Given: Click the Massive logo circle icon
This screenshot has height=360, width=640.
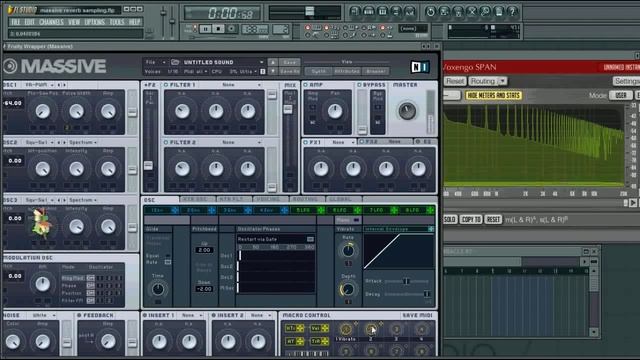Looking at the screenshot, I should coord(10,66).
